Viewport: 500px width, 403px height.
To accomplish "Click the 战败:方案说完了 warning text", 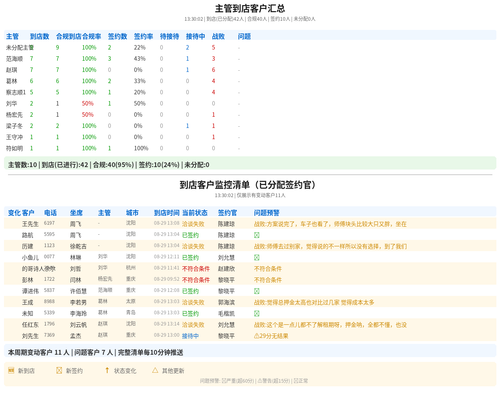I will click(x=330, y=224).
